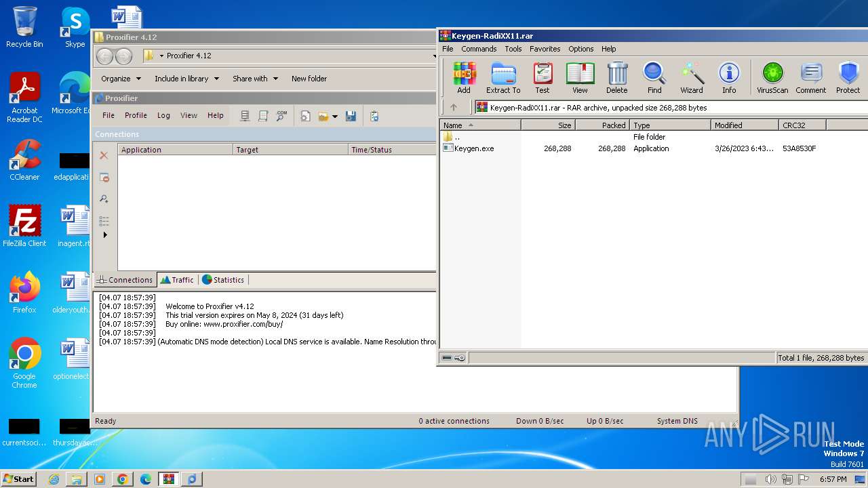This screenshot has height=488, width=868.
Task: Open the Proxifier Help menu
Action: [216, 115]
